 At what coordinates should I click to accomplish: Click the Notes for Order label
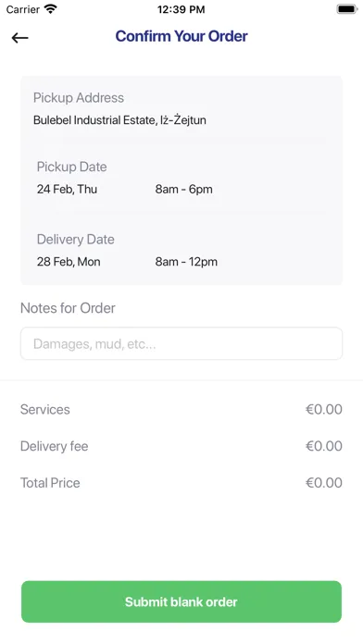68,308
